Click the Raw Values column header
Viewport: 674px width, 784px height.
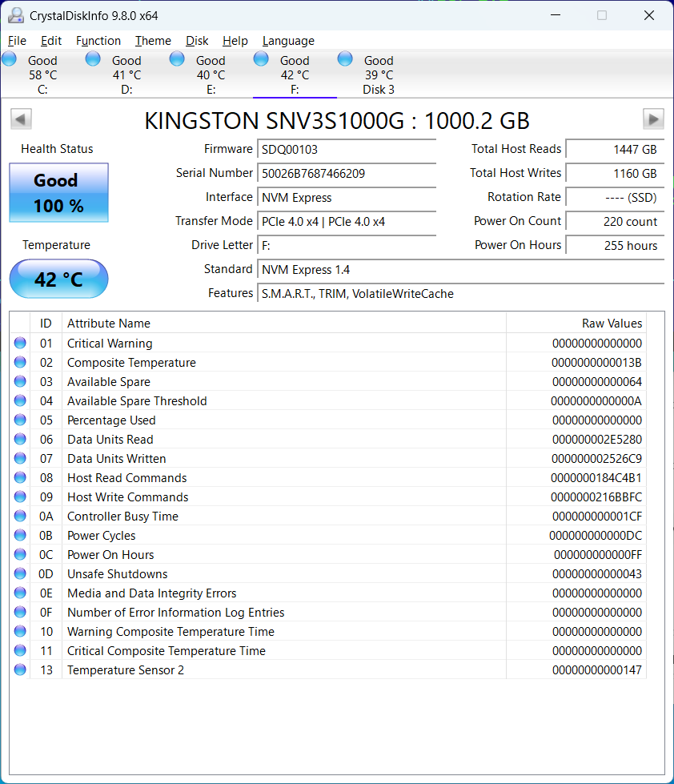(576, 323)
